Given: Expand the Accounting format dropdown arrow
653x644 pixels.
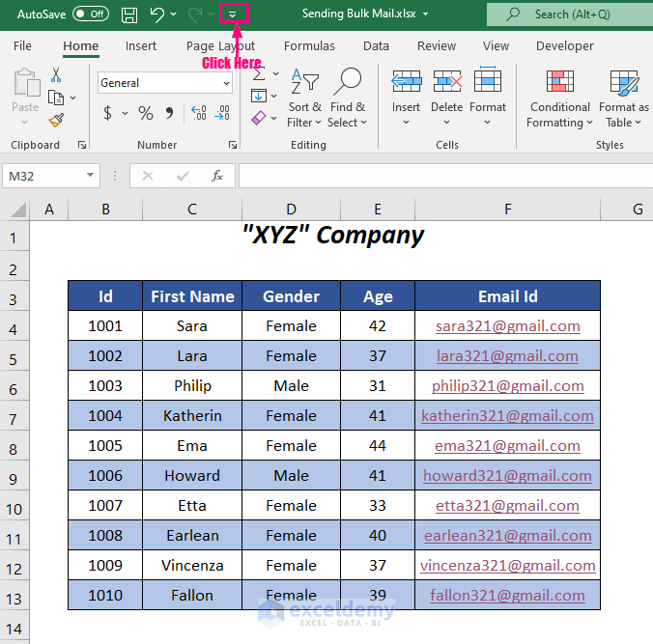Looking at the screenshot, I should (x=125, y=113).
